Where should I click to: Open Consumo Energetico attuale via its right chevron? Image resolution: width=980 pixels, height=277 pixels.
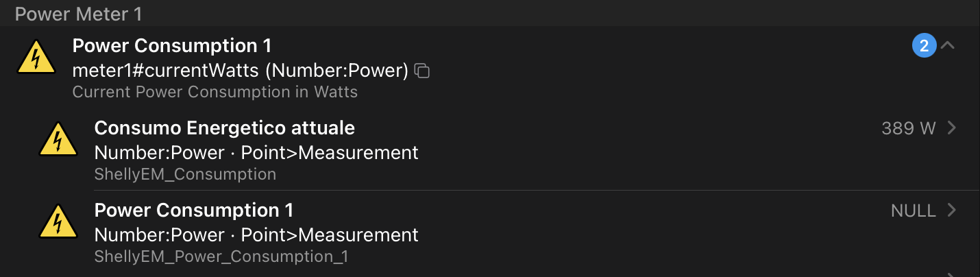pos(951,128)
